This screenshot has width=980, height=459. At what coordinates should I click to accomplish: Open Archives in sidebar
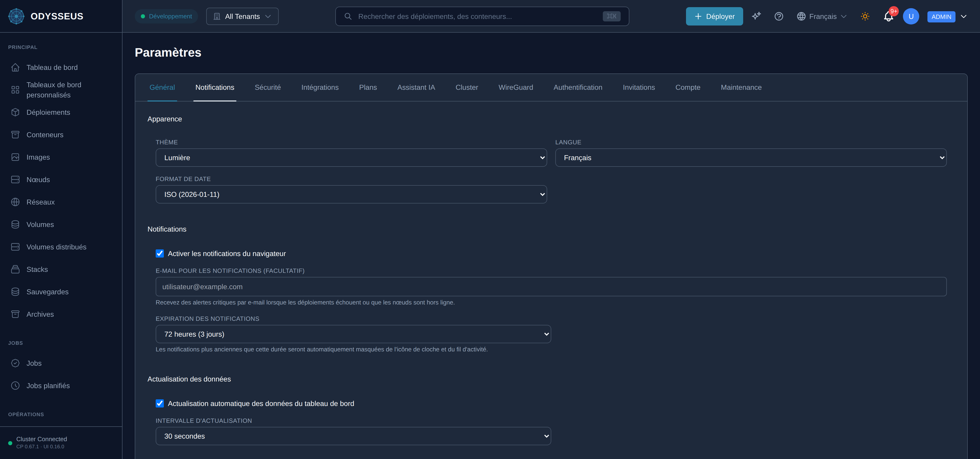point(61,314)
